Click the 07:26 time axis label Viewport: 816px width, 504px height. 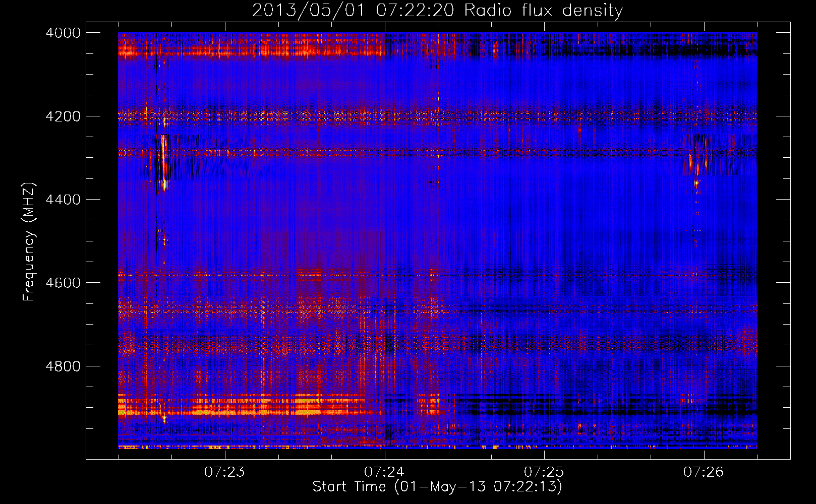pos(704,472)
